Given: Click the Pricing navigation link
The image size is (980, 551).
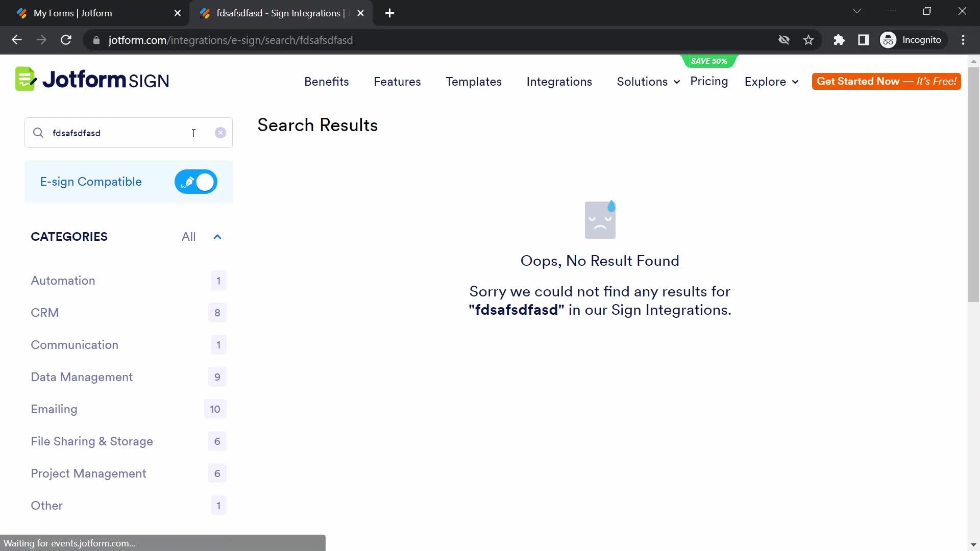Looking at the screenshot, I should point(709,81).
